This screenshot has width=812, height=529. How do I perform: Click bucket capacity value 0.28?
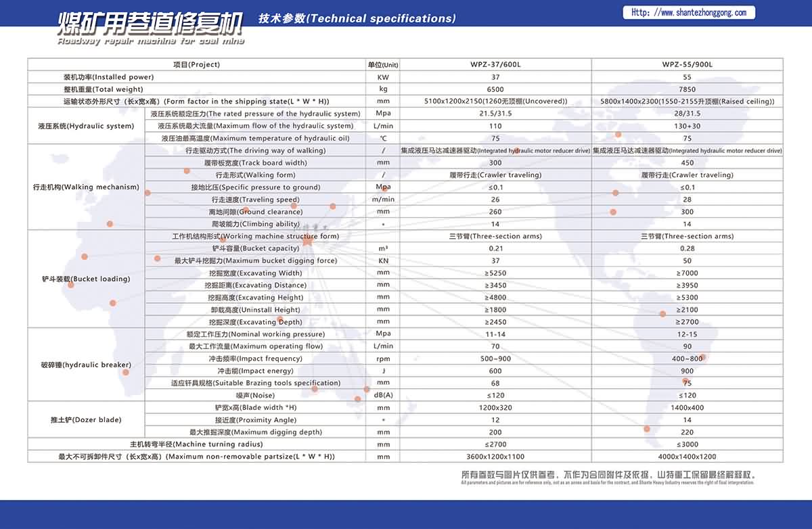(x=687, y=248)
